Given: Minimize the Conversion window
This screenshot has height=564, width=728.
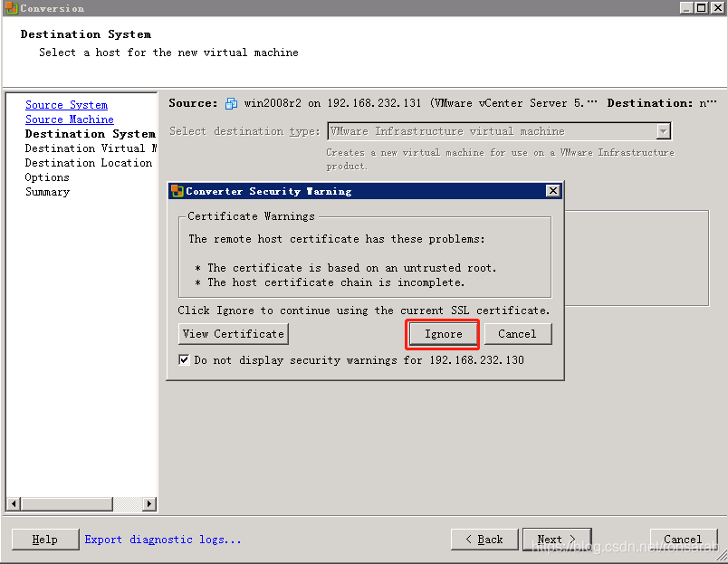Looking at the screenshot, I should [x=686, y=8].
